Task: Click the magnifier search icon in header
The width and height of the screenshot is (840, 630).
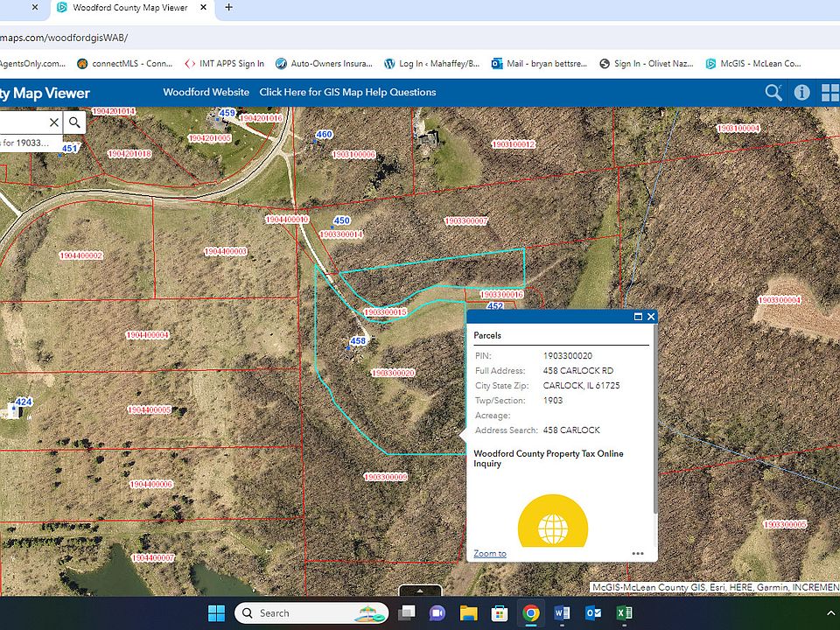Action: click(x=773, y=92)
